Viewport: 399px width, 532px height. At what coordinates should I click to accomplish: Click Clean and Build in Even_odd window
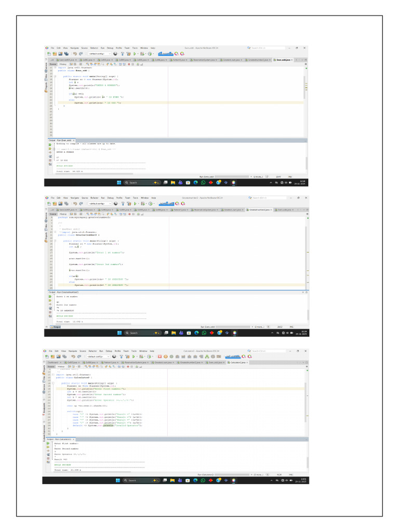pyautogui.click(x=129, y=54)
